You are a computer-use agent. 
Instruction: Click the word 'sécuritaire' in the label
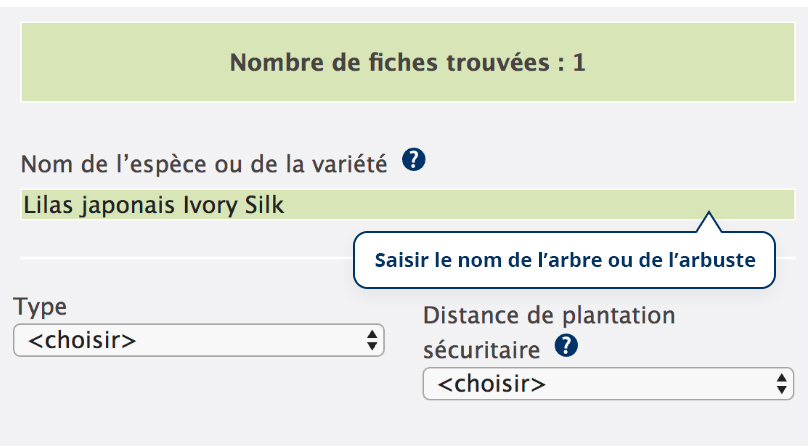482,350
